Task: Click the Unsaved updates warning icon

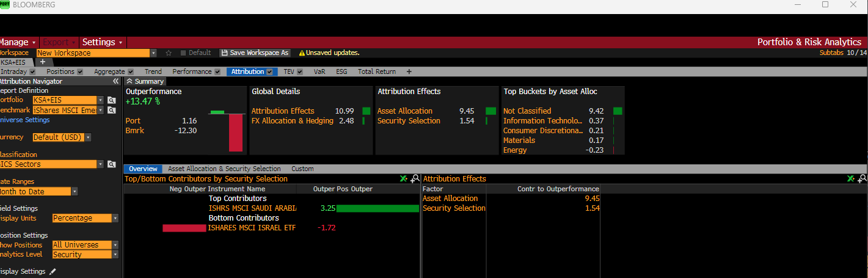Action: [x=302, y=53]
